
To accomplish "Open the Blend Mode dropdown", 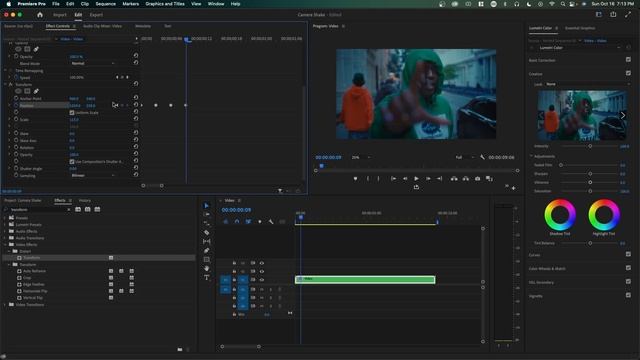I will 93,64.
